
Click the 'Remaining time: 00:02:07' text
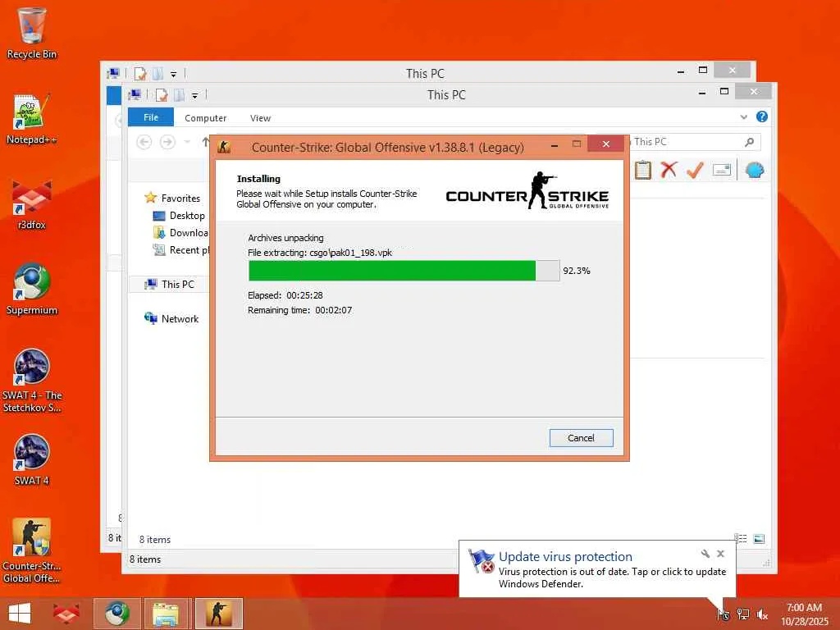point(299,310)
